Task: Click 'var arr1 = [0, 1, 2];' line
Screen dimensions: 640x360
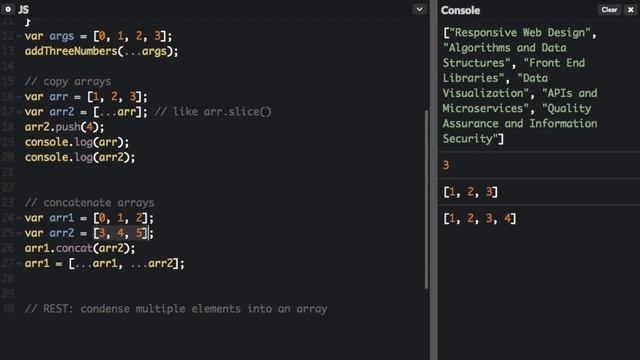Action: (x=89, y=218)
